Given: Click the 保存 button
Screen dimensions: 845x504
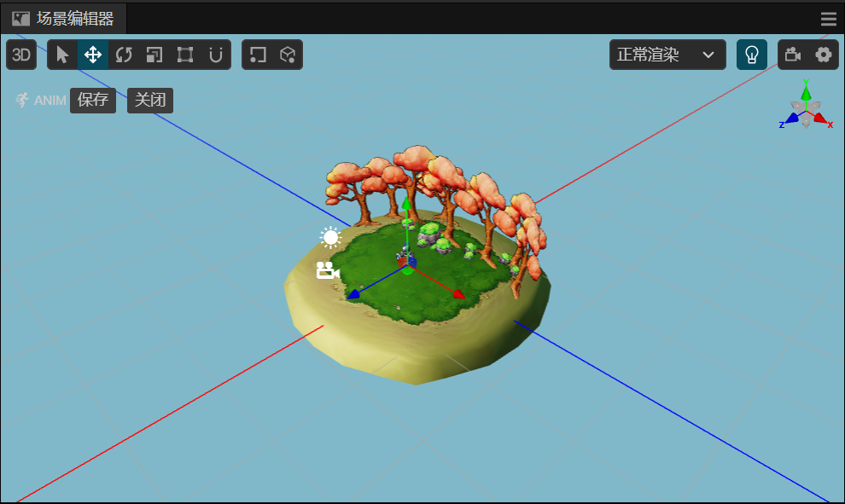Looking at the screenshot, I should [93, 100].
